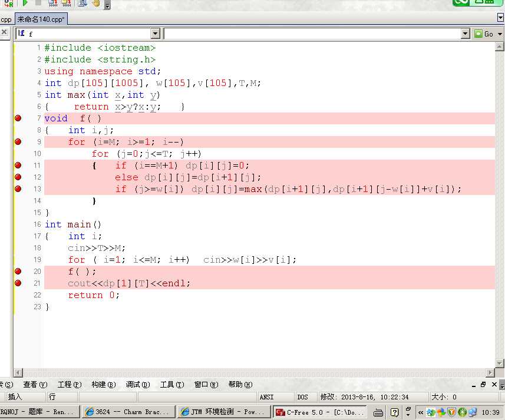Click the code line 'cin>>T>>M;'
Screen dimensions: 505x420
(96, 248)
